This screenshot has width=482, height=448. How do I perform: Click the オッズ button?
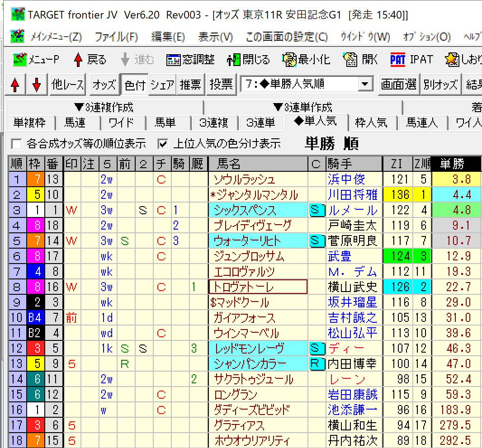(x=104, y=85)
